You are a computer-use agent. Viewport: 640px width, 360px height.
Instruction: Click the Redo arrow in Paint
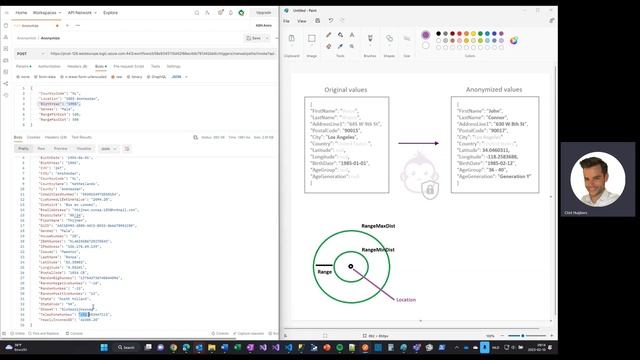342,21
